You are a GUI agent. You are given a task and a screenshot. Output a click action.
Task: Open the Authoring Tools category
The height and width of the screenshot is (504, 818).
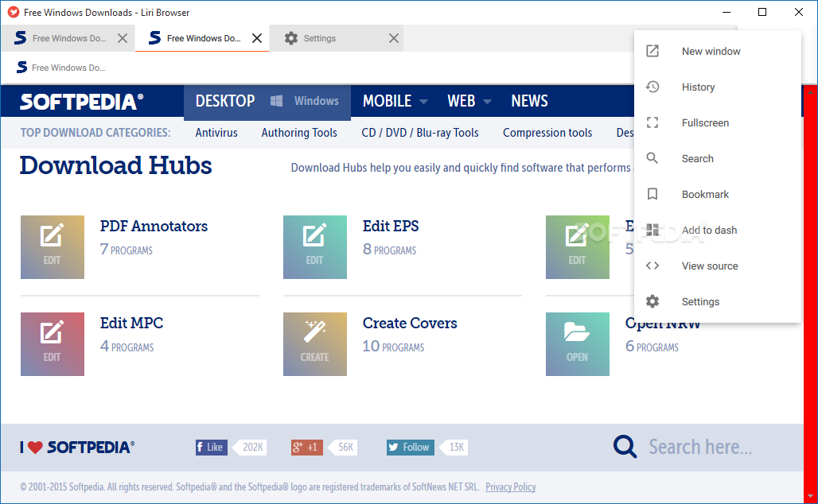point(299,133)
